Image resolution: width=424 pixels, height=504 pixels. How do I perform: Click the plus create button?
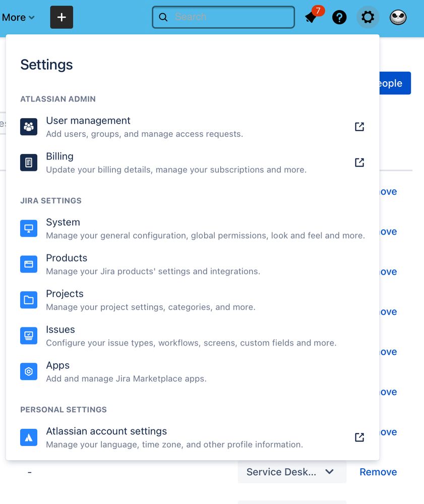coord(62,17)
